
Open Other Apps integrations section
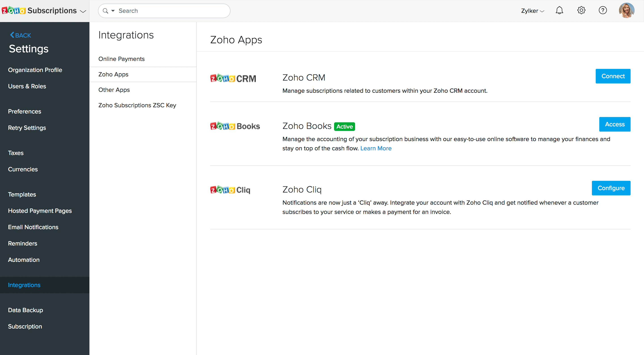(x=114, y=90)
